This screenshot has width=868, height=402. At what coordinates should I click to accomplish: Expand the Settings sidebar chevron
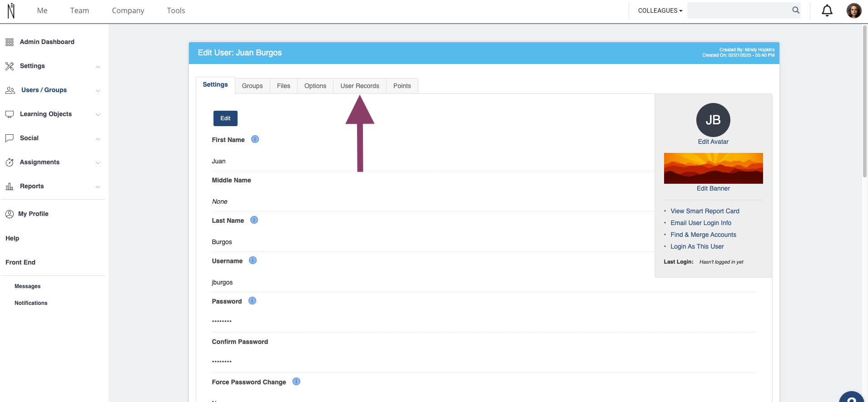point(98,67)
